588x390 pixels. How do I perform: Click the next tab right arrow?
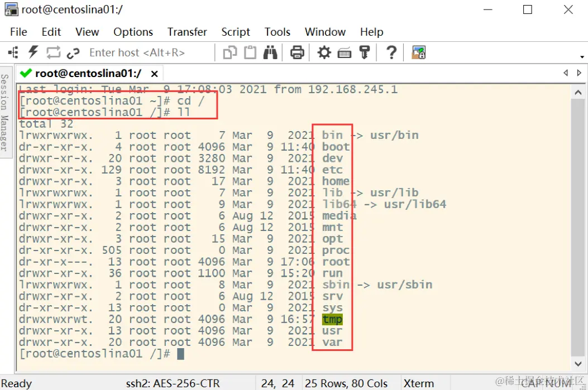pyautogui.click(x=580, y=73)
